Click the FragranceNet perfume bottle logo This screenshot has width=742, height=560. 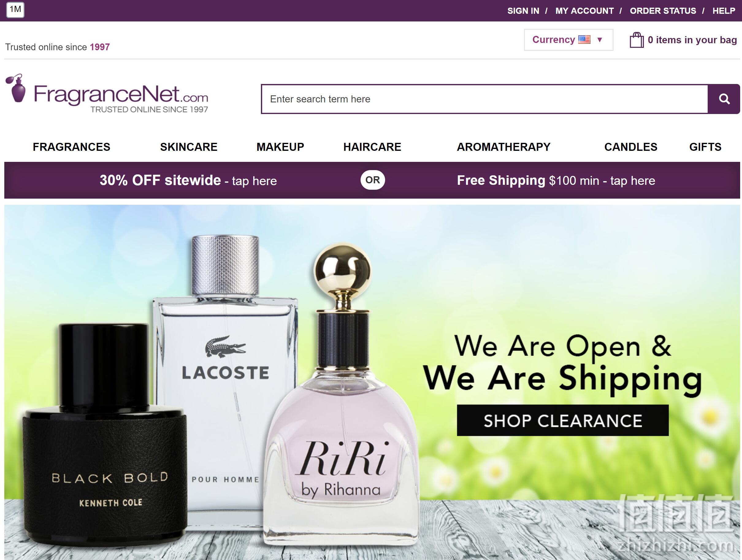click(x=16, y=88)
